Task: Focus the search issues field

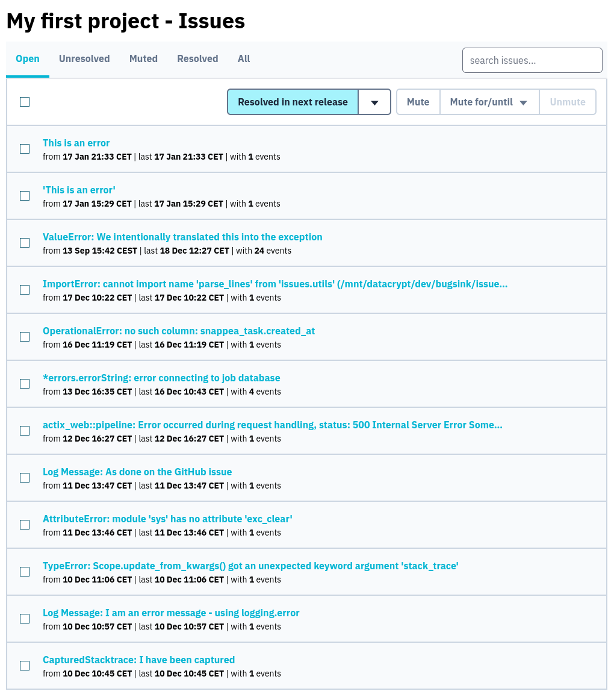Action: click(532, 60)
